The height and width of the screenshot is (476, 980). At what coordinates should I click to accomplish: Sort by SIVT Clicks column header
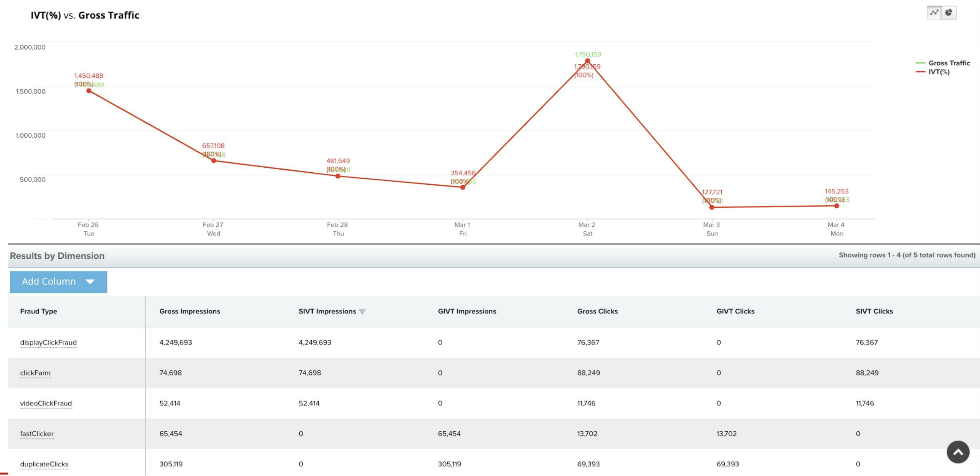[x=874, y=311]
